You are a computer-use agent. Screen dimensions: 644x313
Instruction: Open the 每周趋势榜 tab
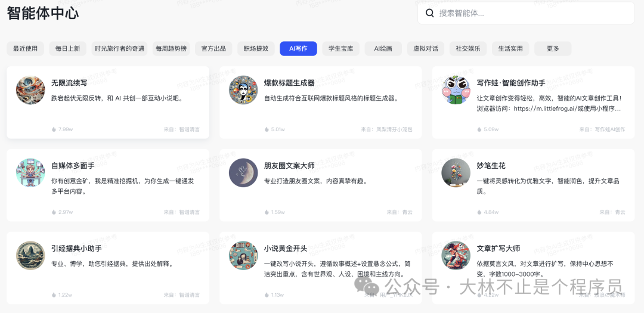point(171,48)
